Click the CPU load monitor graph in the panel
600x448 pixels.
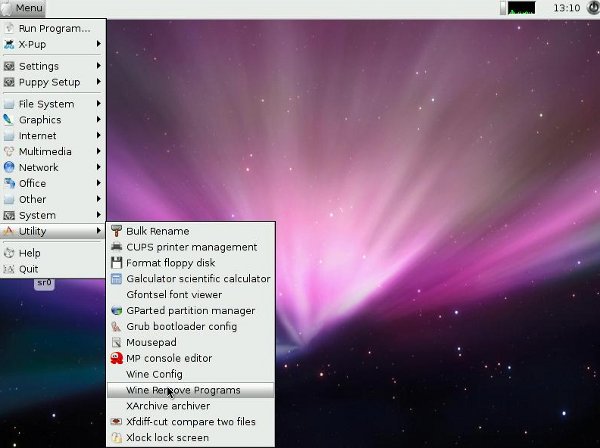521,8
